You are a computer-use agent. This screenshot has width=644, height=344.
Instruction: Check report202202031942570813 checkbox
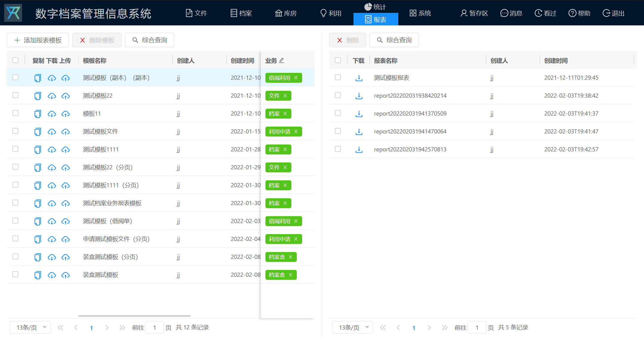(x=338, y=149)
